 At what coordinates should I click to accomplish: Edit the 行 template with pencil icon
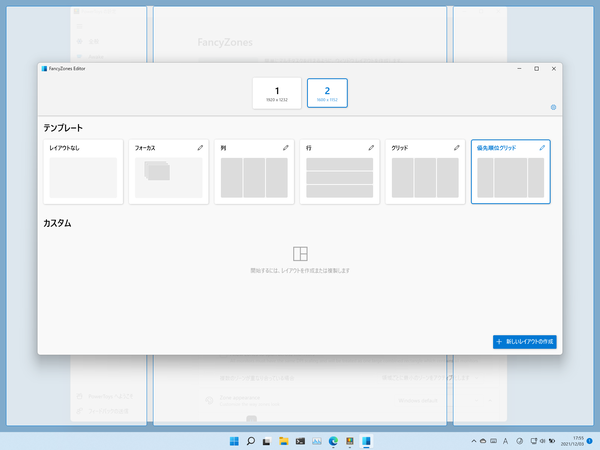tap(371, 148)
